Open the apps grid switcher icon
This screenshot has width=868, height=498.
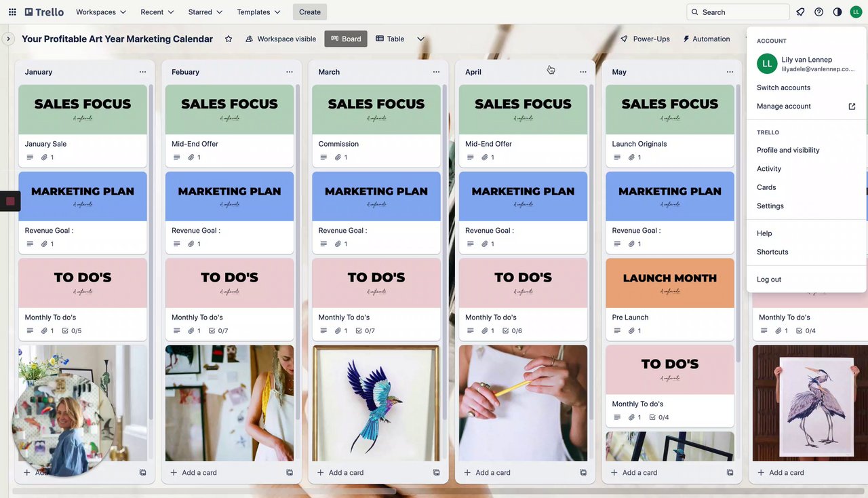[x=12, y=12]
